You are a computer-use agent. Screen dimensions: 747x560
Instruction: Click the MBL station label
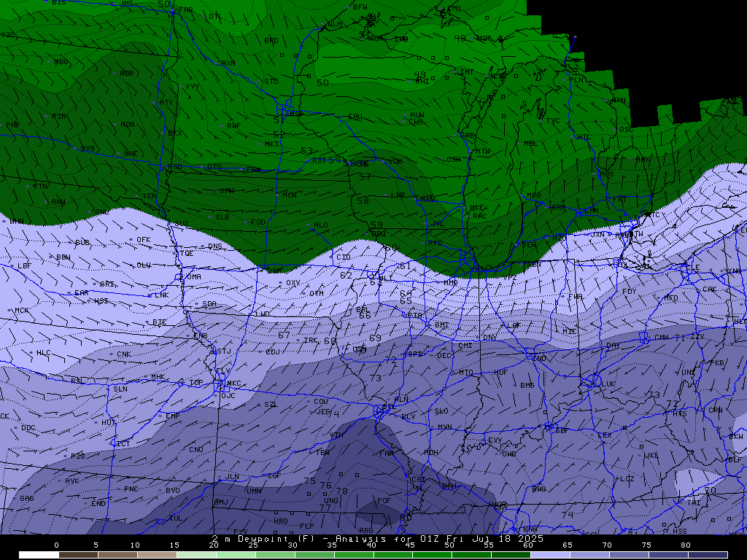click(530, 144)
